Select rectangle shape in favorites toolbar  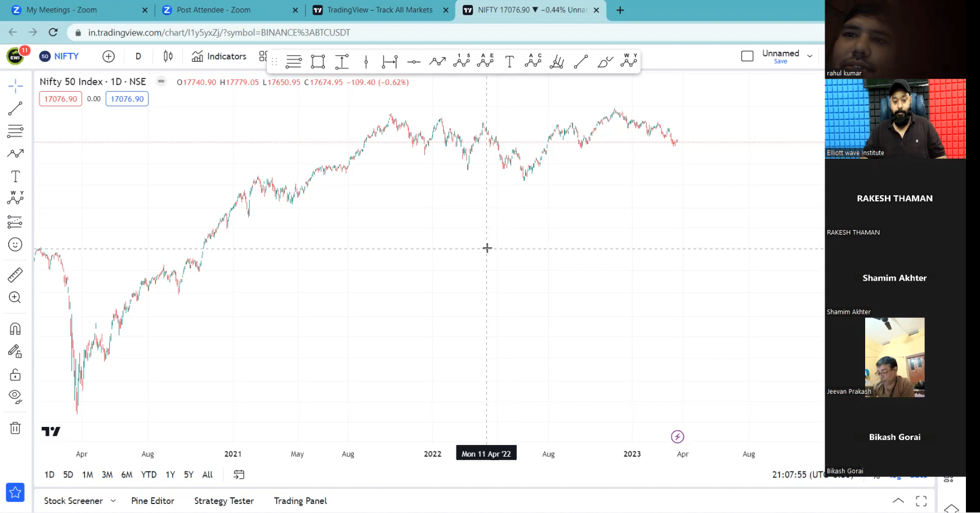318,61
